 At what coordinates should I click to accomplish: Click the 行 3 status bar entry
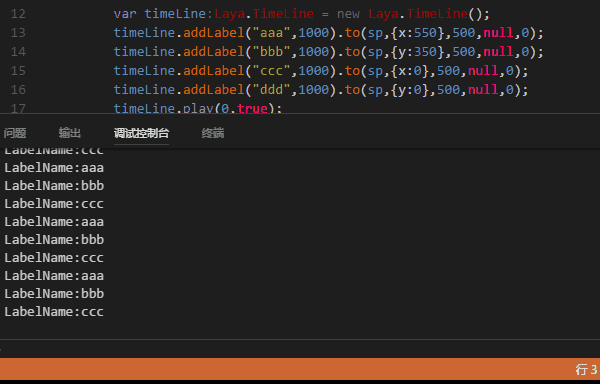tap(586, 369)
